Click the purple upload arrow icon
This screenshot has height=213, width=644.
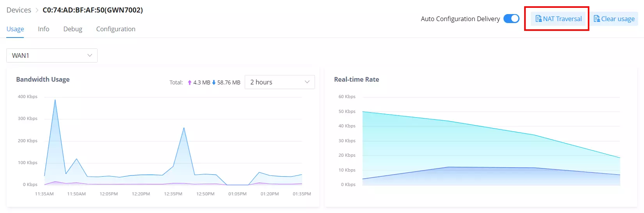(x=190, y=82)
